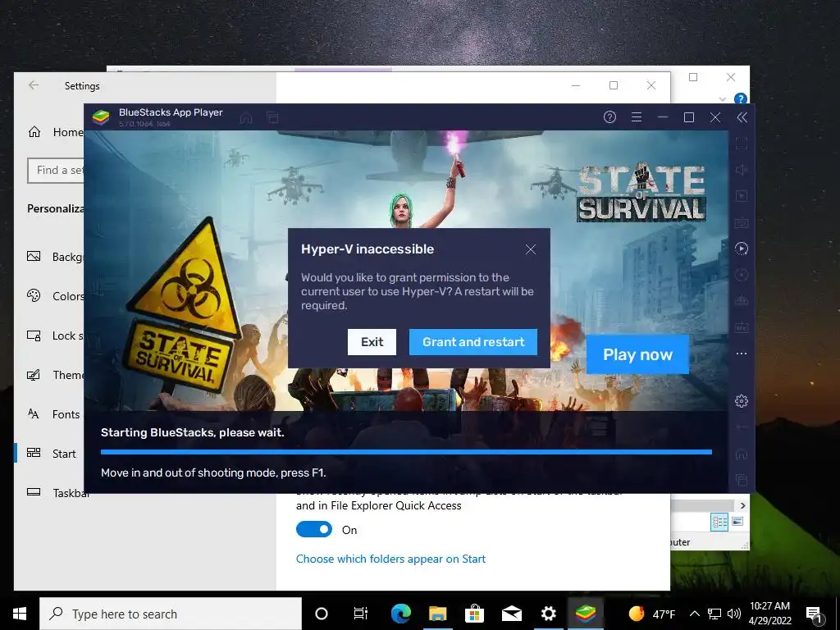Open Fonts in Settings sidebar
840x630 pixels.
[53, 414]
